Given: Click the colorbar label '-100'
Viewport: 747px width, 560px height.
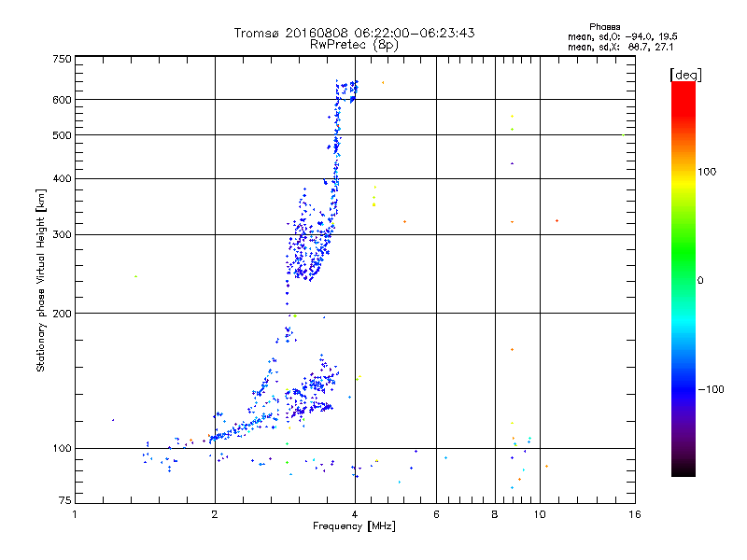Looking at the screenshot, I should click(711, 389).
